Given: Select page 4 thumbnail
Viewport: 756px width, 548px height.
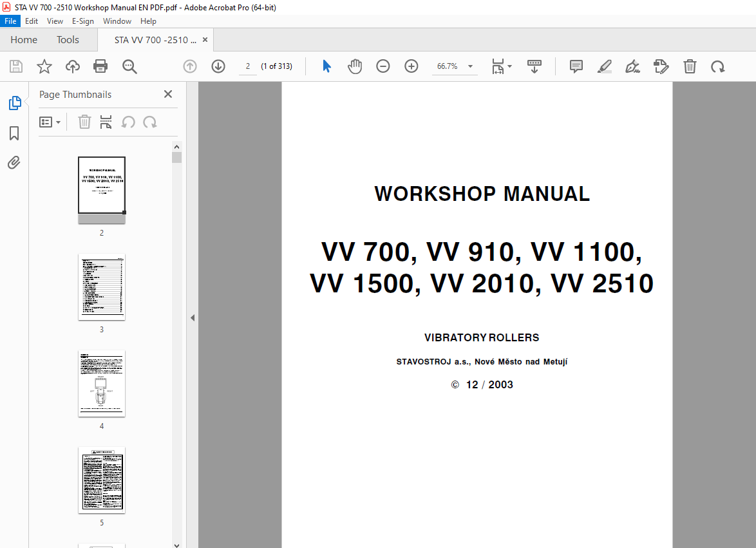Looking at the screenshot, I should pos(102,384).
